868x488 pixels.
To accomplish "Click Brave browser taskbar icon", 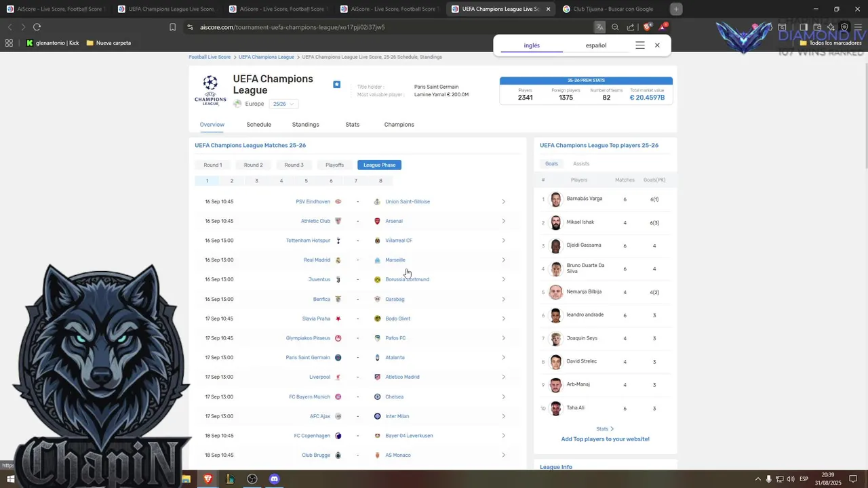I will point(208,479).
